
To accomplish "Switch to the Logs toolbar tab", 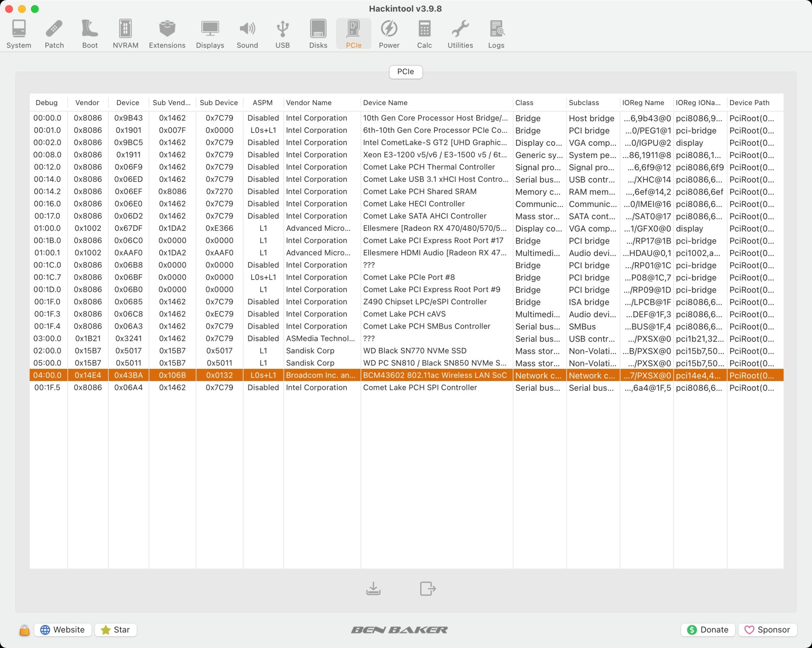I will (496, 34).
